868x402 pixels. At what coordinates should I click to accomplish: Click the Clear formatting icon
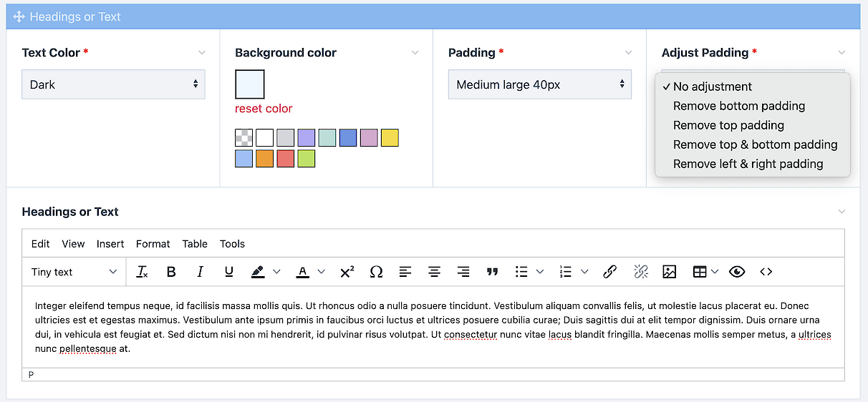point(142,272)
